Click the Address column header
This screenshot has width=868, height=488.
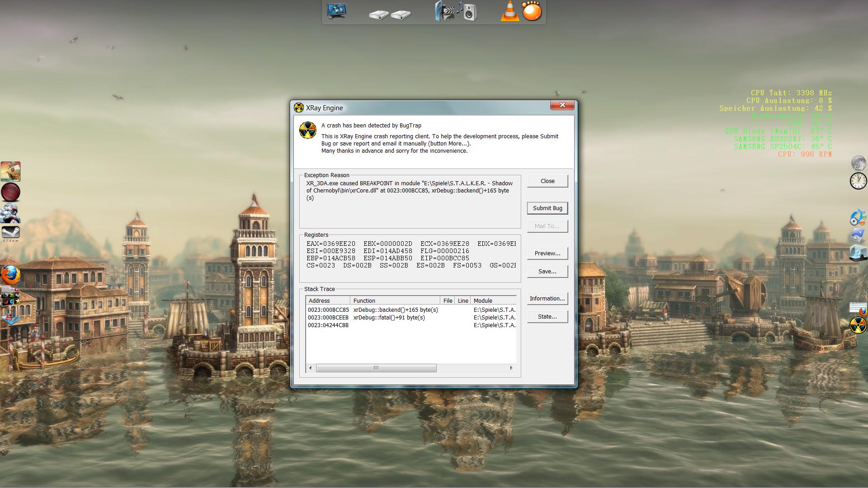point(328,301)
